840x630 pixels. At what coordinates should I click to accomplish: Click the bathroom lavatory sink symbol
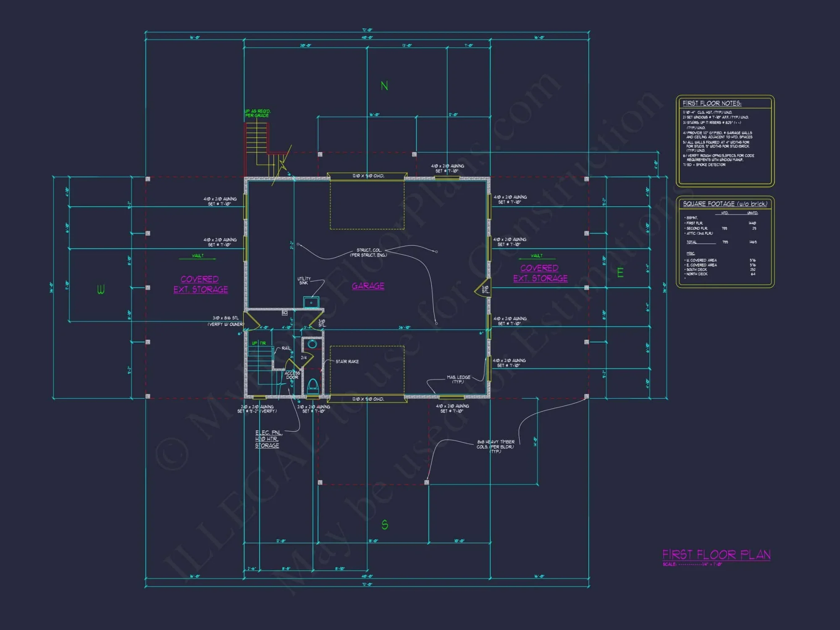point(312,344)
